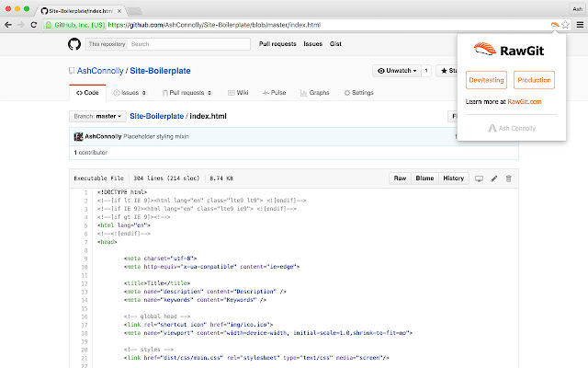
Task: Click the Placeholder styling mixin commit message
Action: point(156,137)
